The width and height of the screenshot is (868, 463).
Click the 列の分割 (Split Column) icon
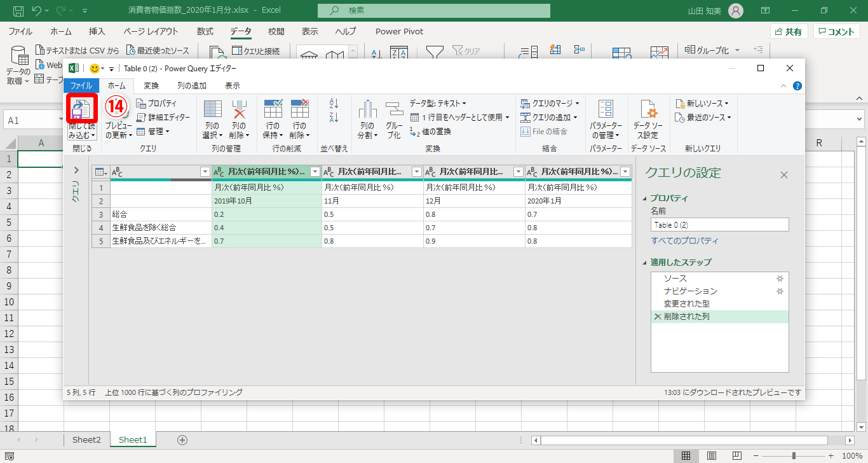pos(367,110)
